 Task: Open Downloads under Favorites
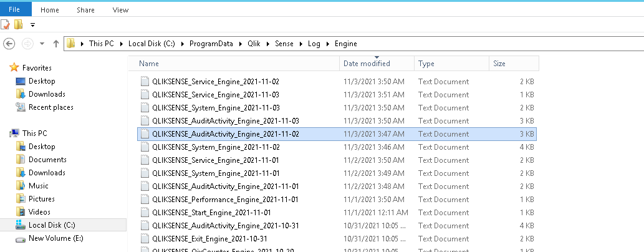pyautogui.click(x=47, y=94)
